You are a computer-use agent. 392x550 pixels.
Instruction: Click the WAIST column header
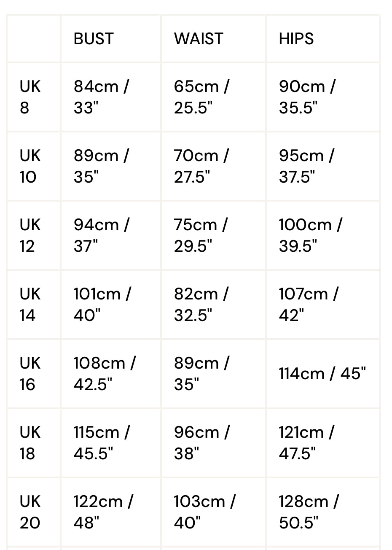pyautogui.click(x=198, y=39)
